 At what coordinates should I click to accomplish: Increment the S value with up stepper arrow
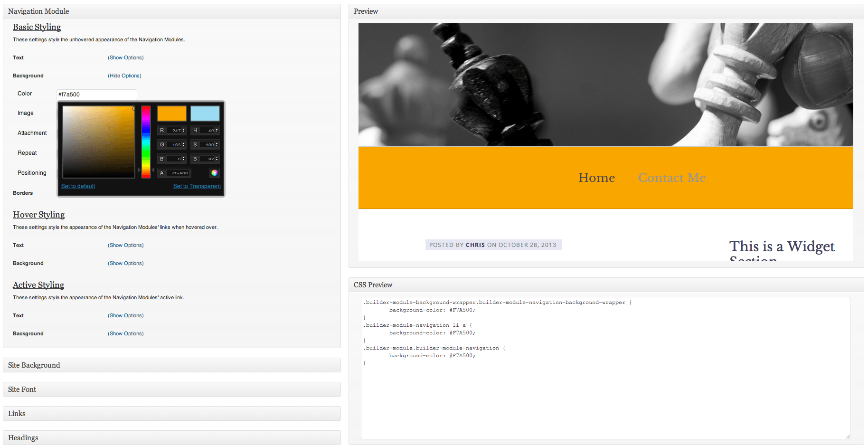(x=216, y=142)
